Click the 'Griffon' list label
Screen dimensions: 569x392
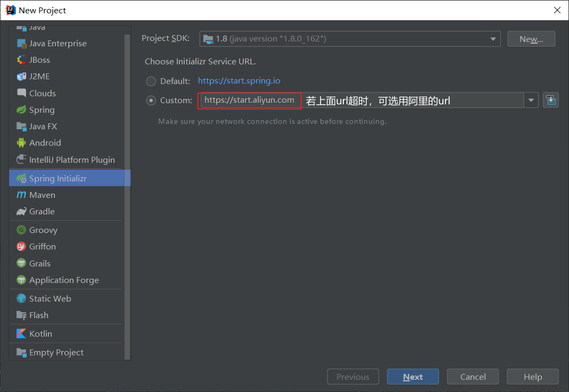[x=43, y=247]
